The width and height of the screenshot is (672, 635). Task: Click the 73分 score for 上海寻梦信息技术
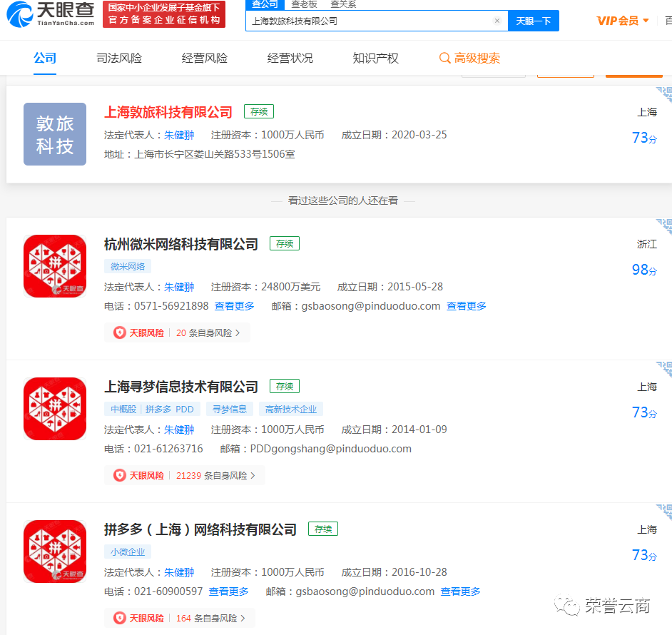pos(644,412)
